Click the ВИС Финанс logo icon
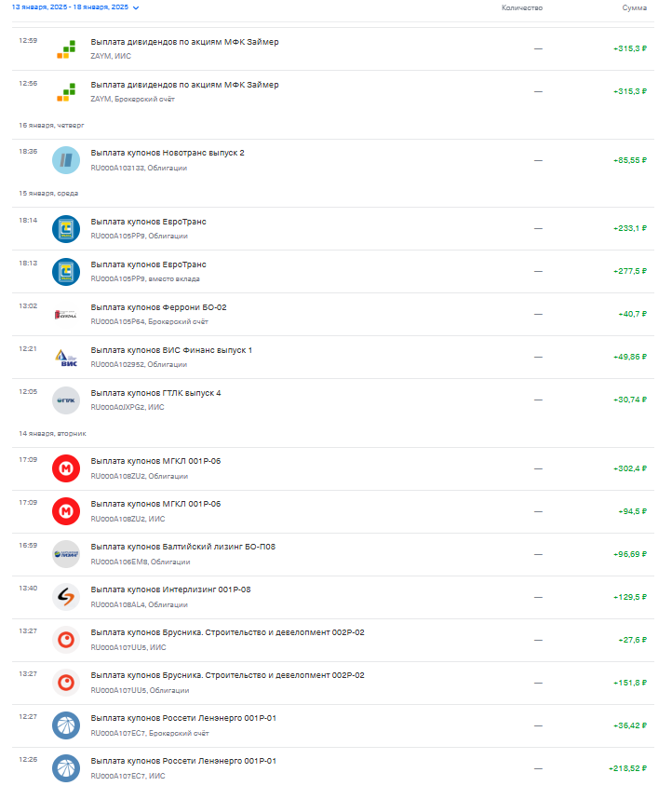The image size is (672, 786). click(66, 358)
